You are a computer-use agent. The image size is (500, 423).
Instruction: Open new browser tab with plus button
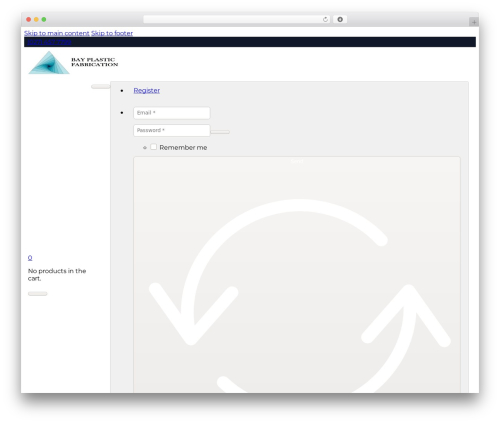point(474,22)
